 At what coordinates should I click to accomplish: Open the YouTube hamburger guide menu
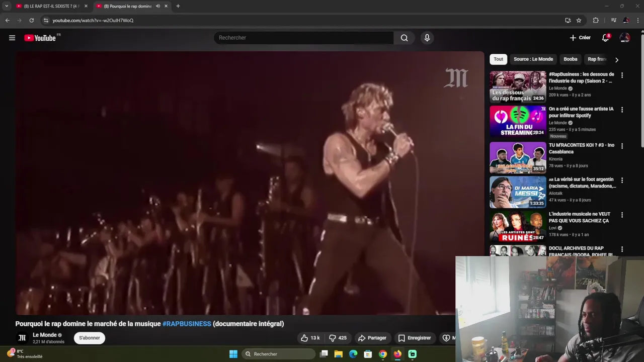pyautogui.click(x=12, y=38)
